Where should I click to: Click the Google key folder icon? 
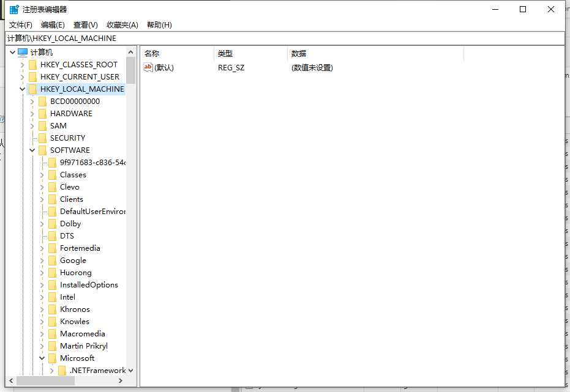(x=51, y=260)
